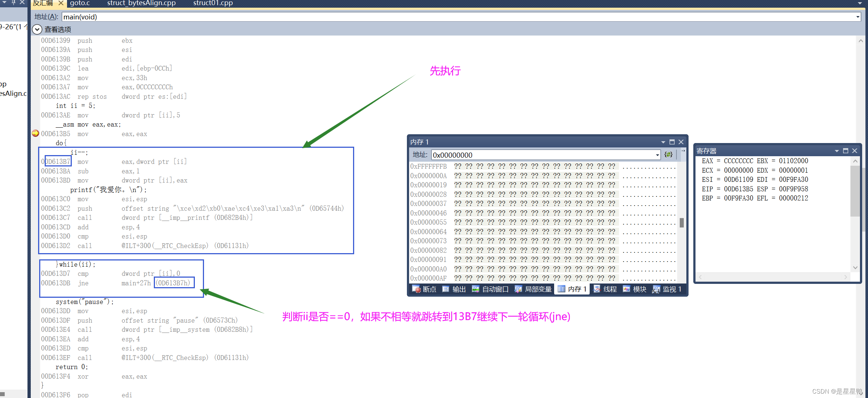Open the 寄存器 window options menu

tap(837, 151)
